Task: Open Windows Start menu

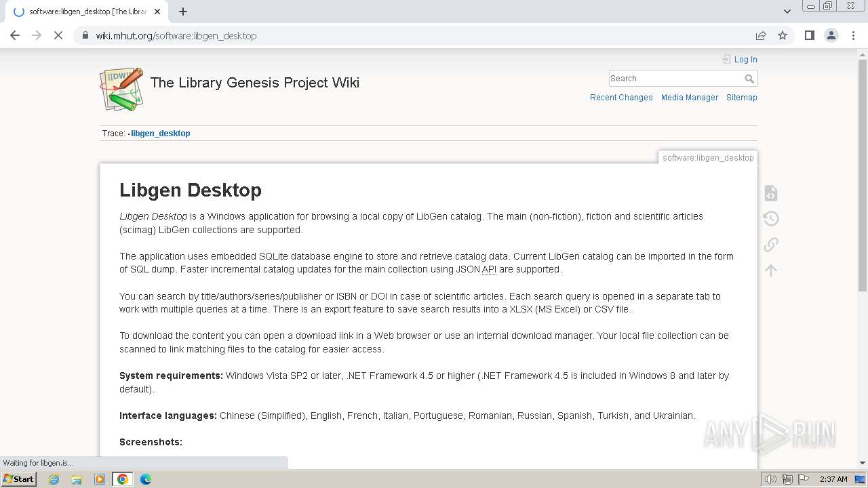Action: pyautogui.click(x=19, y=479)
